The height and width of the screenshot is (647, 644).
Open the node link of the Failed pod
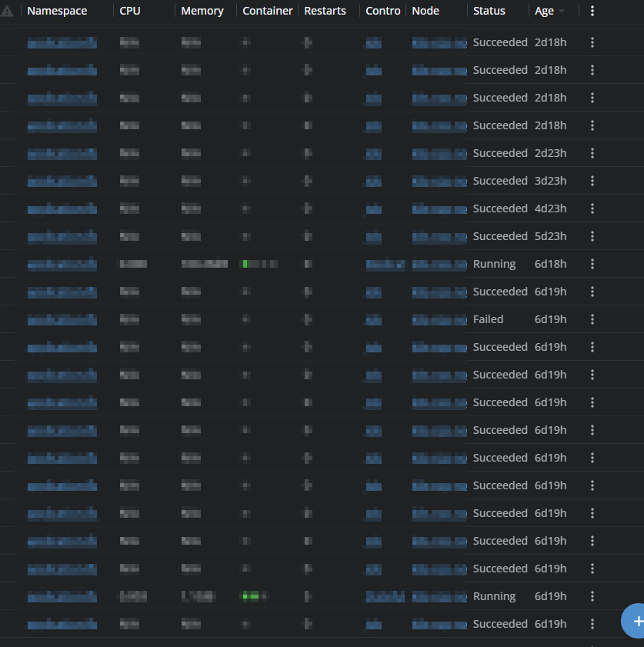pos(439,320)
